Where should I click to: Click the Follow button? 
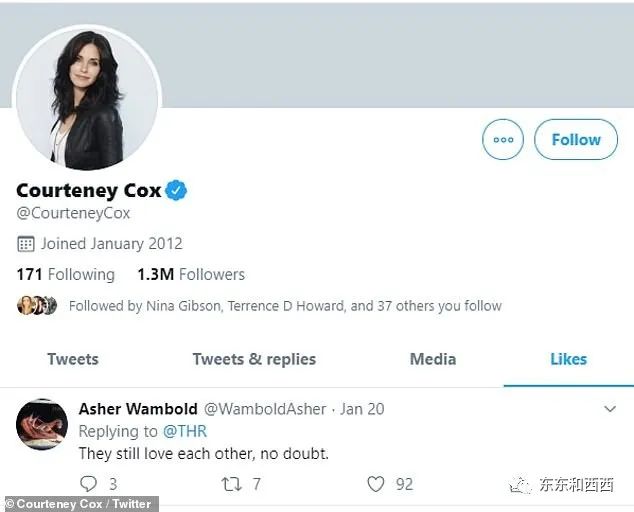pyautogui.click(x=576, y=140)
